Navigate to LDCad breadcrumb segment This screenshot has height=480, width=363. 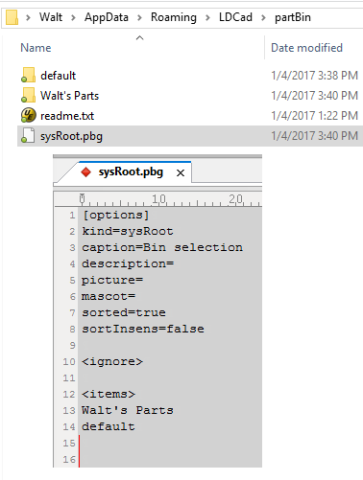tap(235, 17)
